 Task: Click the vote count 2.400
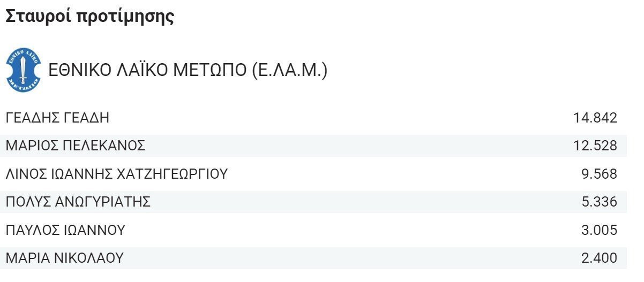(x=599, y=258)
